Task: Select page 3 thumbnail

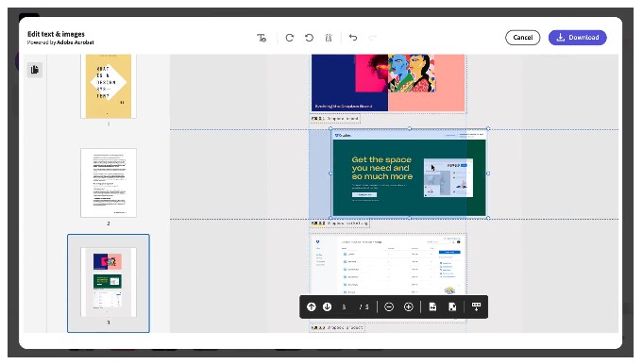Action: pyautogui.click(x=109, y=283)
